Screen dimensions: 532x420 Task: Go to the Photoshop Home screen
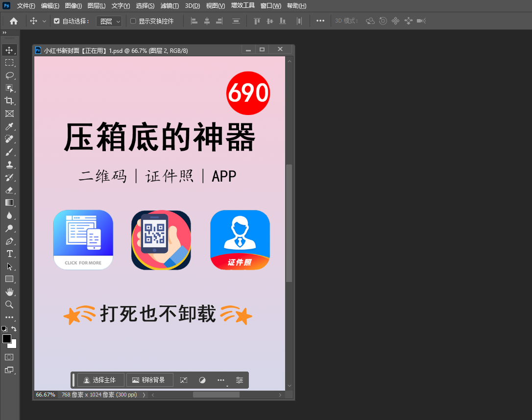pyautogui.click(x=14, y=21)
